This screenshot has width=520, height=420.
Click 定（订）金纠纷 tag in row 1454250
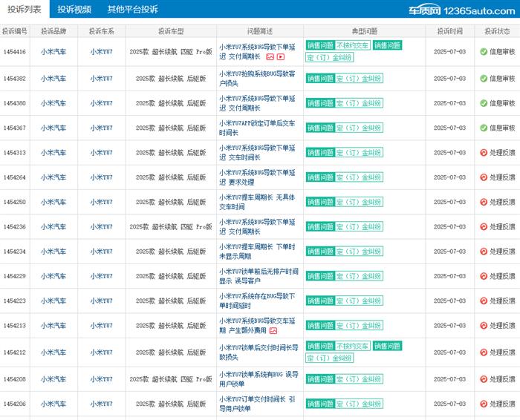[x=359, y=202]
